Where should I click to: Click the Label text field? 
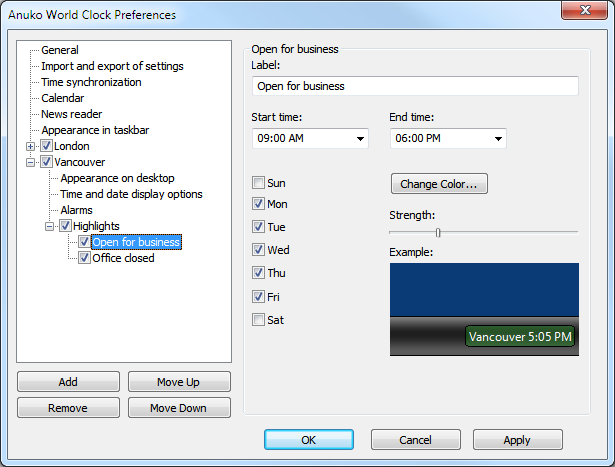tap(415, 86)
